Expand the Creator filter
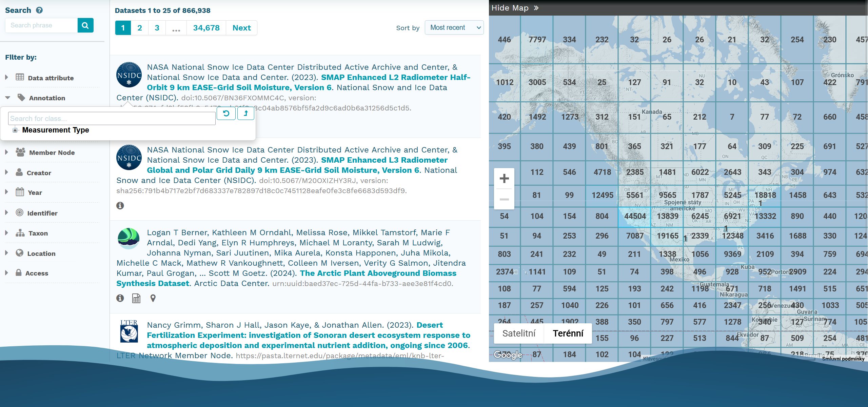The height and width of the screenshot is (407, 868). tap(6, 172)
